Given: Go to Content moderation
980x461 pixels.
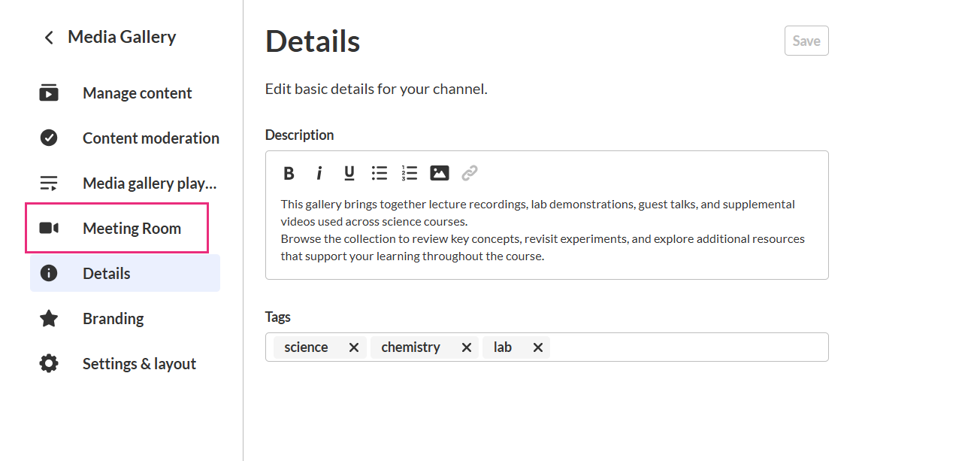Looking at the screenshot, I should coord(150,138).
